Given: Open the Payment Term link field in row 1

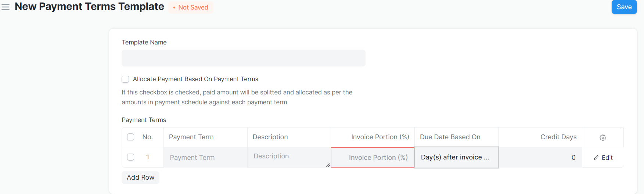Looking at the screenshot, I should coord(205,158).
